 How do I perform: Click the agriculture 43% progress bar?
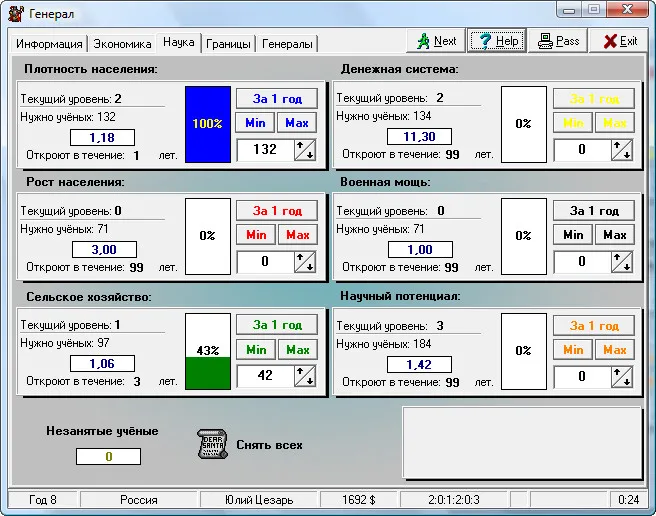(x=207, y=350)
